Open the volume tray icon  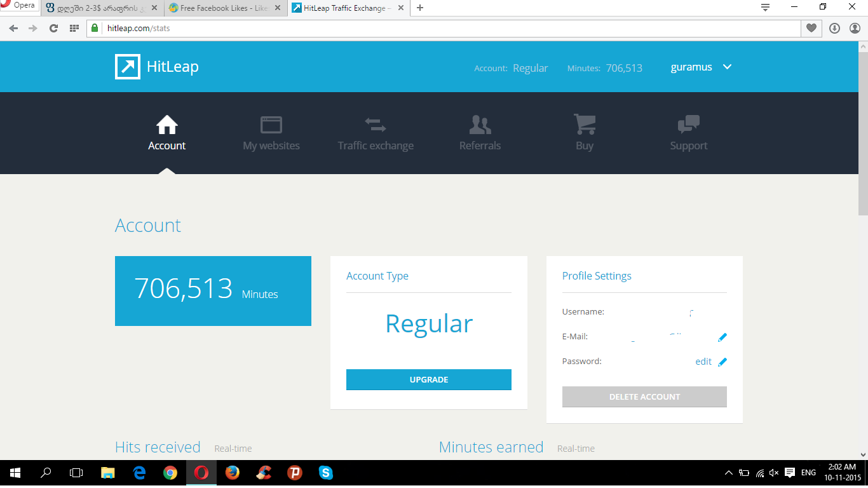pos(774,473)
